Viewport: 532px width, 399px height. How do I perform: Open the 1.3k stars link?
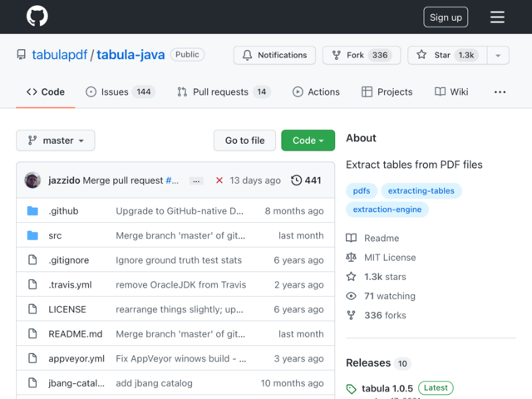376,277
